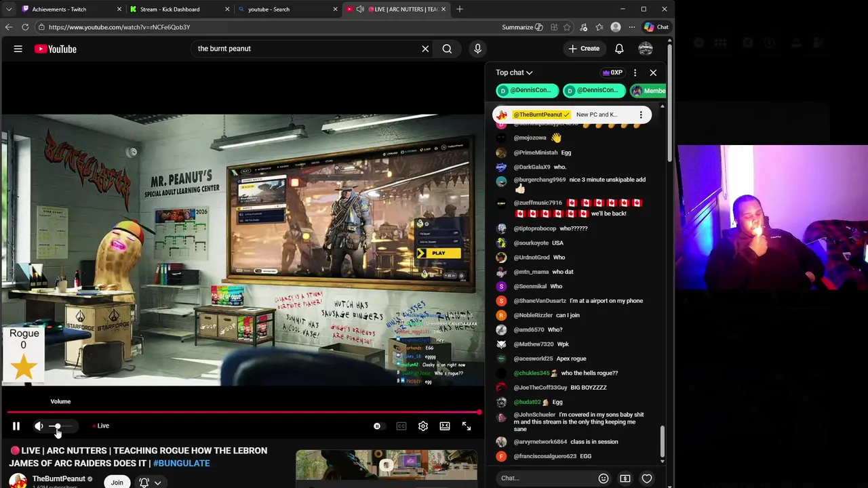Expand notification bell options chevron
This screenshot has width=868, height=488.
point(157,483)
